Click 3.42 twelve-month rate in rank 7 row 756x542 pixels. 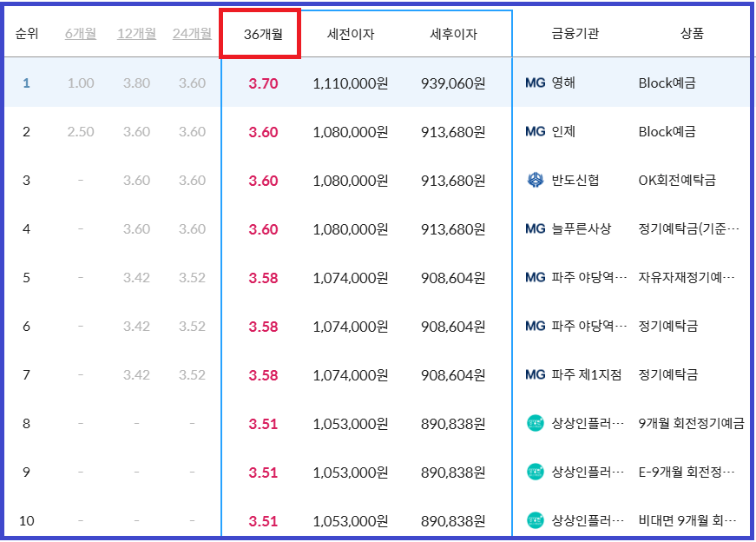point(136,375)
